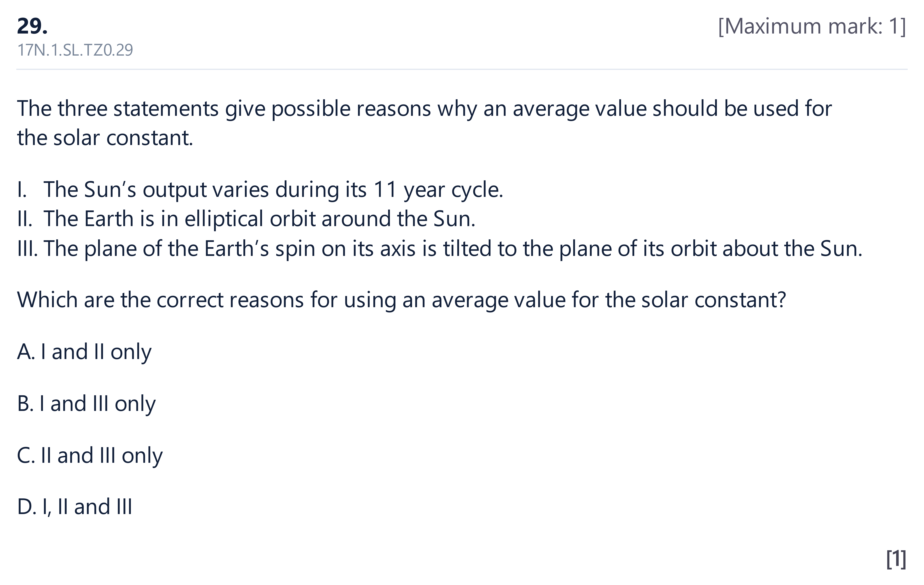Click the text 'the solar constant.' on second line
Screen dimensions: 924x585
[x=105, y=138]
